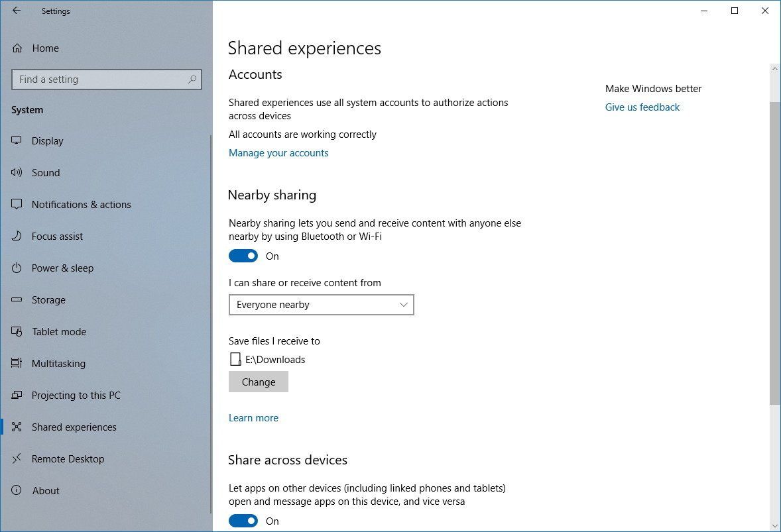Click the Tablet mode icon

[17, 331]
